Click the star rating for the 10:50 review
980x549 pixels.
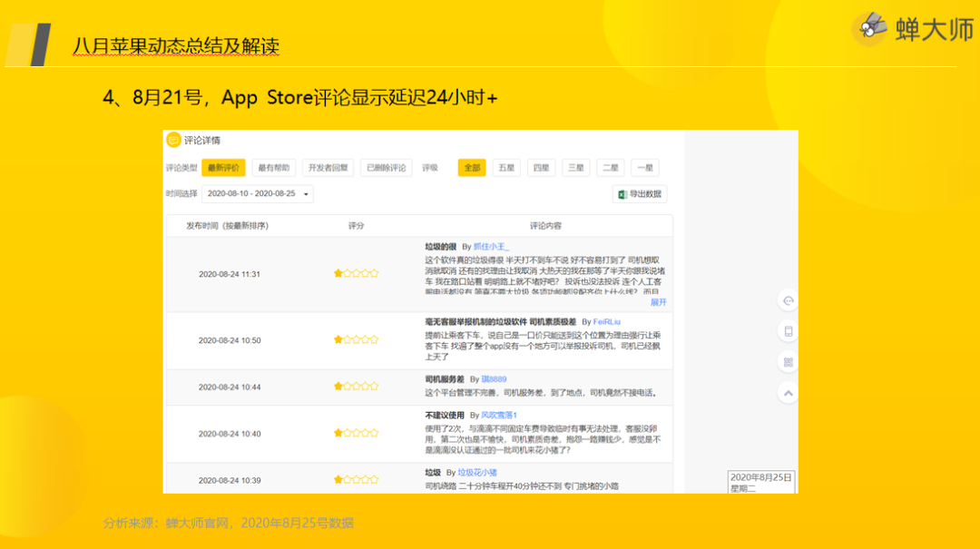pyautogui.click(x=357, y=339)
